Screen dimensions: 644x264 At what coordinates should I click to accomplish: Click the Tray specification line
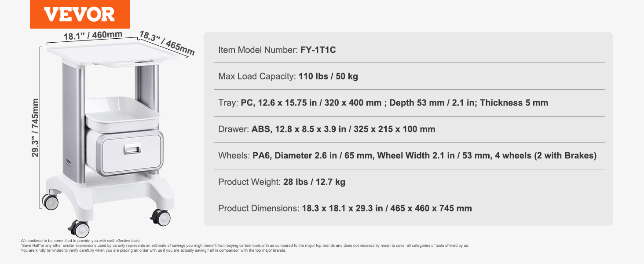point(383,103)
